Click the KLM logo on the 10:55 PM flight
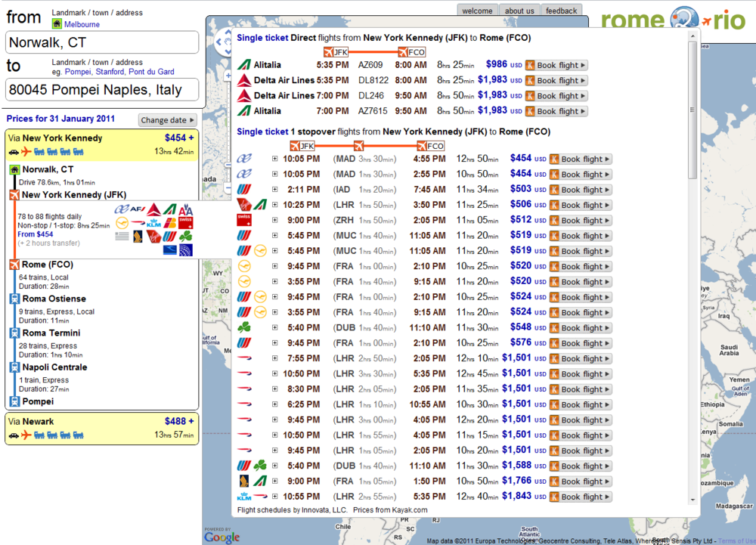 [x=244, y=497]
